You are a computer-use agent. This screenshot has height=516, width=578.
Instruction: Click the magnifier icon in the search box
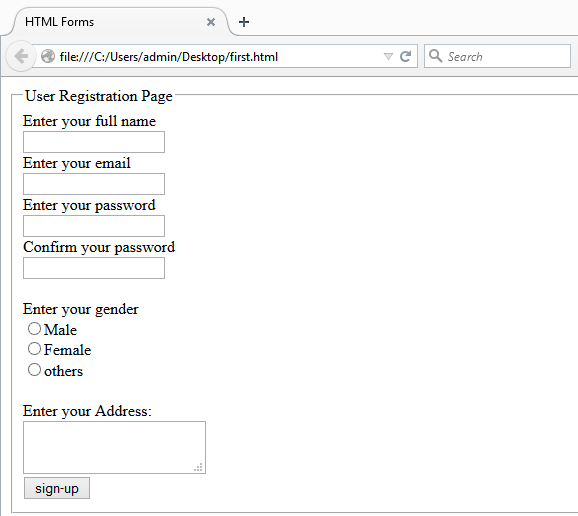(x=435, y=56)
